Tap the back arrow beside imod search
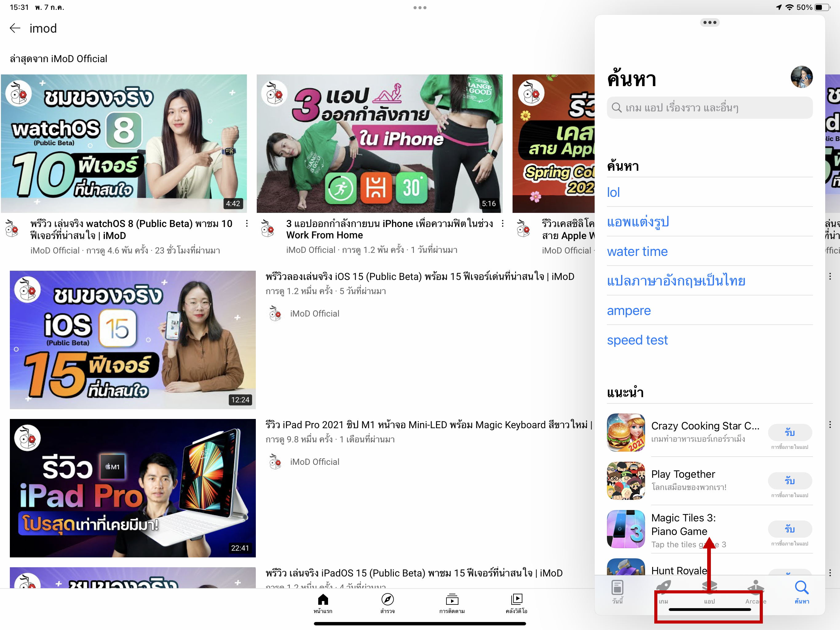840x630 pixels. click(14, 28)
